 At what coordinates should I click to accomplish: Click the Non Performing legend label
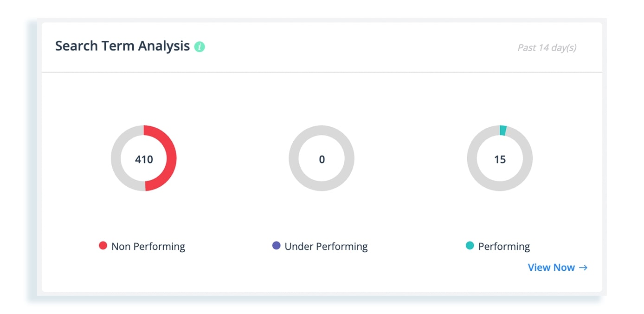click(x=148, y=247)
